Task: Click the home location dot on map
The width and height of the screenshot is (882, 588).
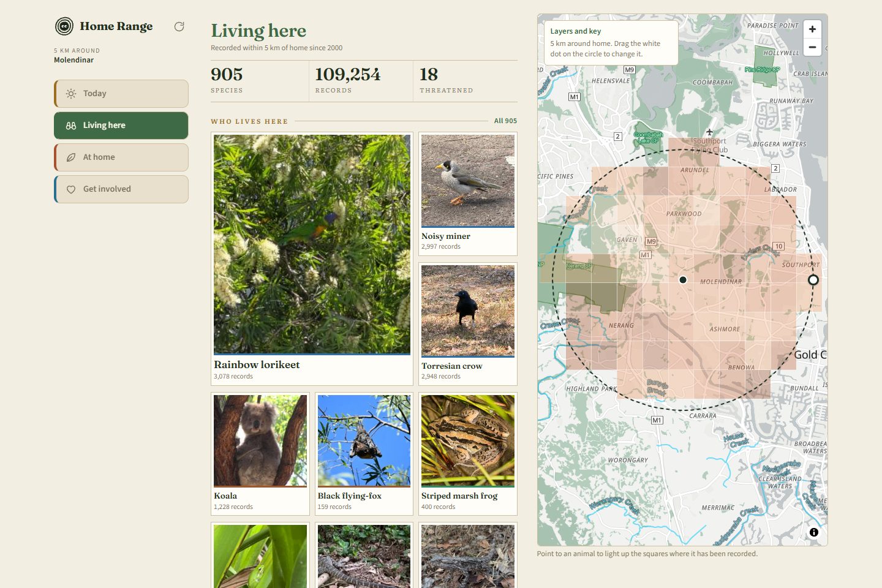Action: tap(683, 280)
